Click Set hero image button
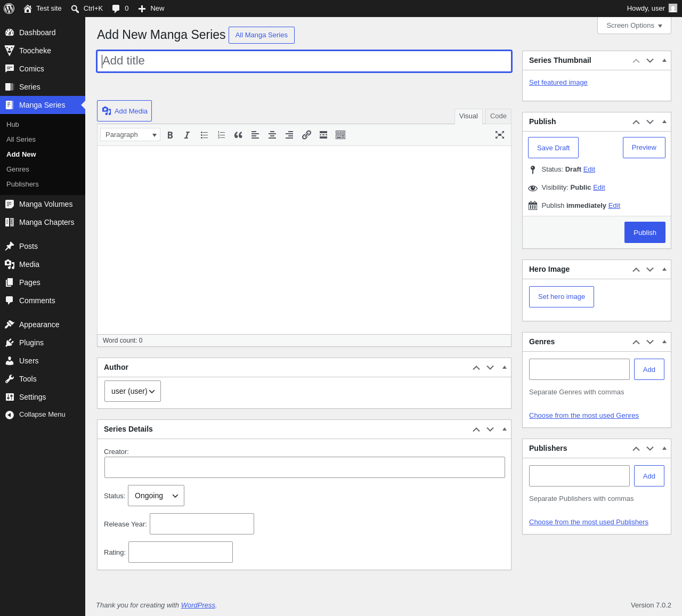Screen dimensions: 682x616 (562, 297)
